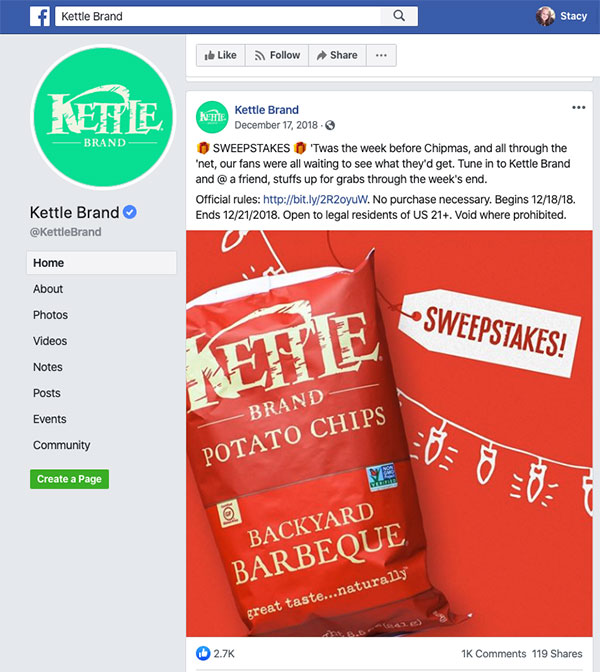Open the official rules bit.ly link

(315, 200)
